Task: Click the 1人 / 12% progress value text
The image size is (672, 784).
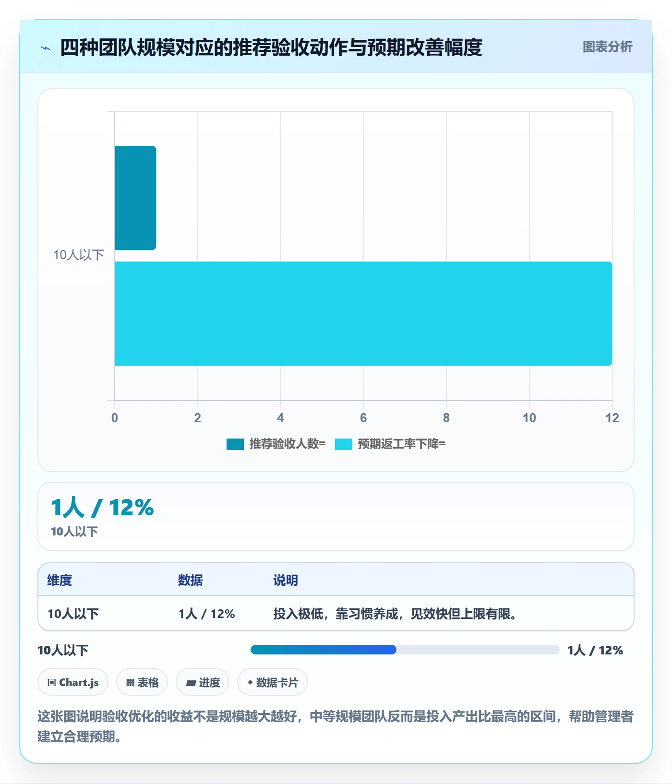Action: (595, 650)
